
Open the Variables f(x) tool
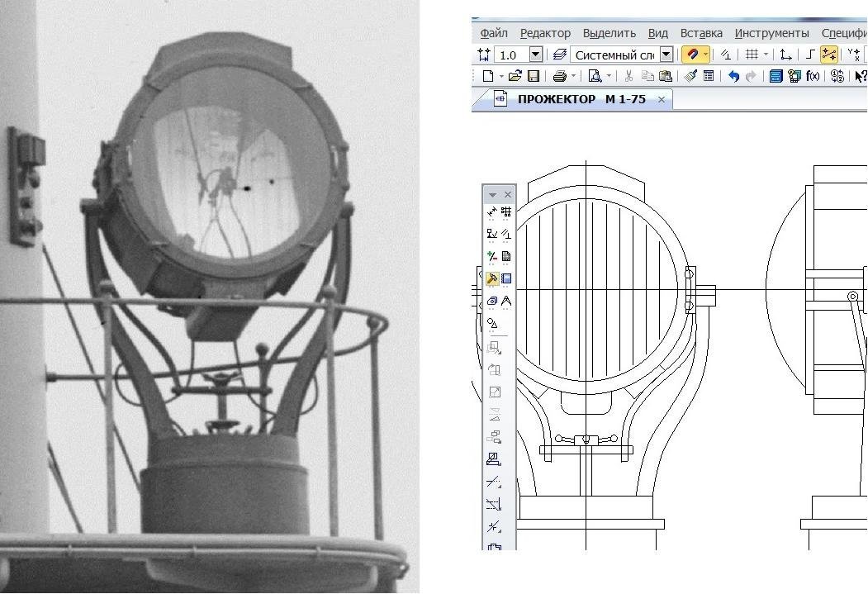[813, 77]
